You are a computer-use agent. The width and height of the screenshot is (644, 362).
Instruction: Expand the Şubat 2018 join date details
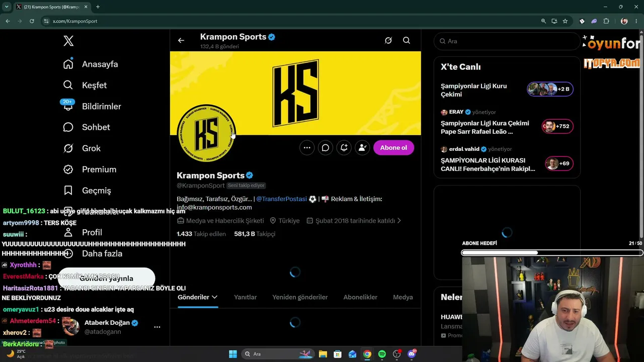(354, 221)
